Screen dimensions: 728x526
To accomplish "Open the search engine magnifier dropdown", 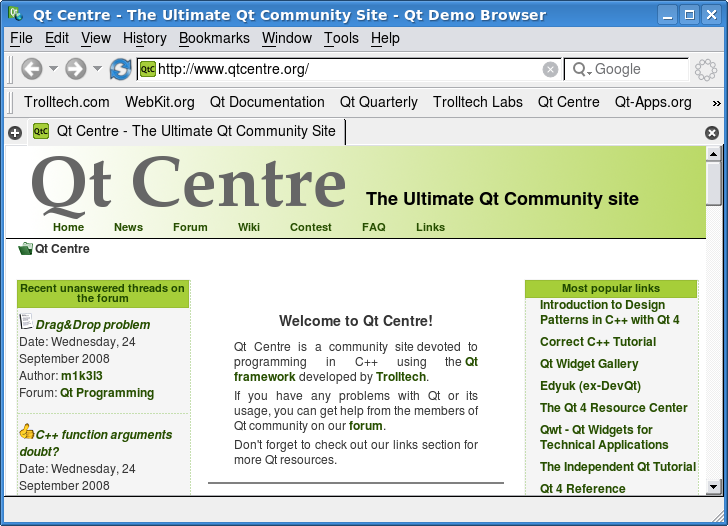I will pyautogui.click(x=582, y=70).
